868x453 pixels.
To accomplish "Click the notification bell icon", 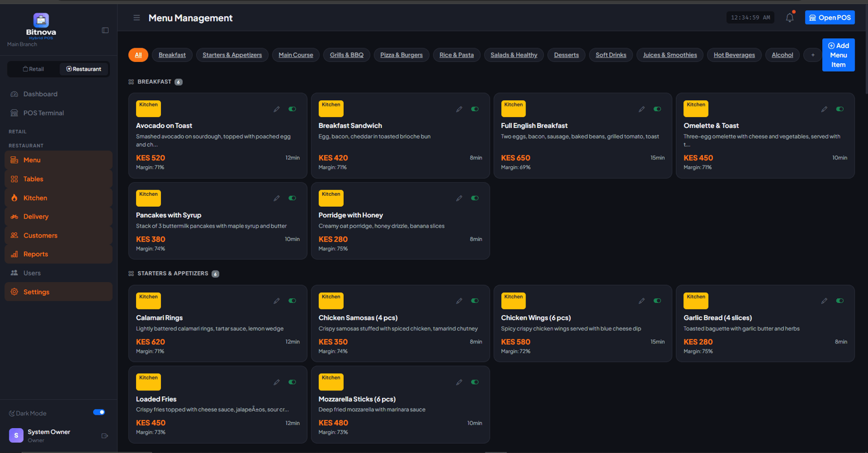I will pos(789,18).
